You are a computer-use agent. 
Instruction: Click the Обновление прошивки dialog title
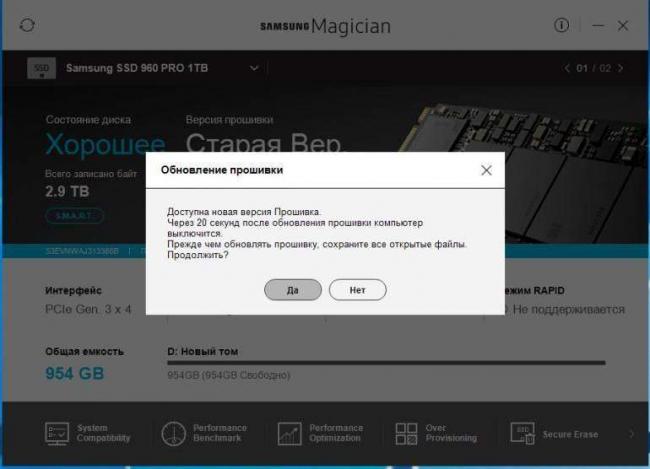(222, 170)
